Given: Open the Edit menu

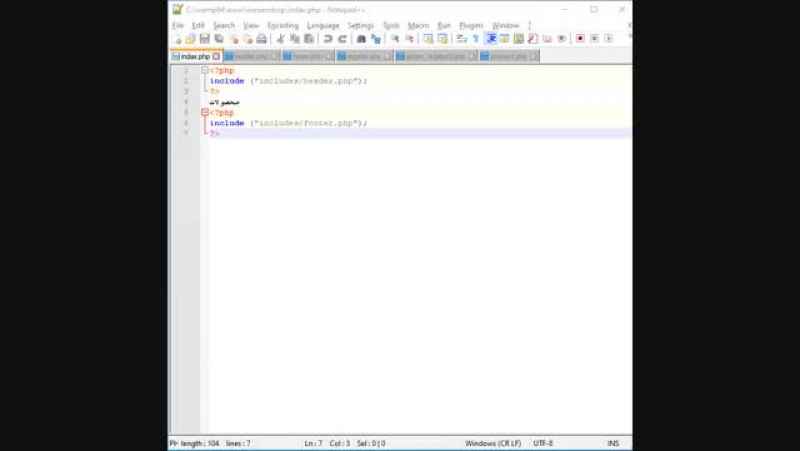Looking at the screenshot, I should [198, 26].
